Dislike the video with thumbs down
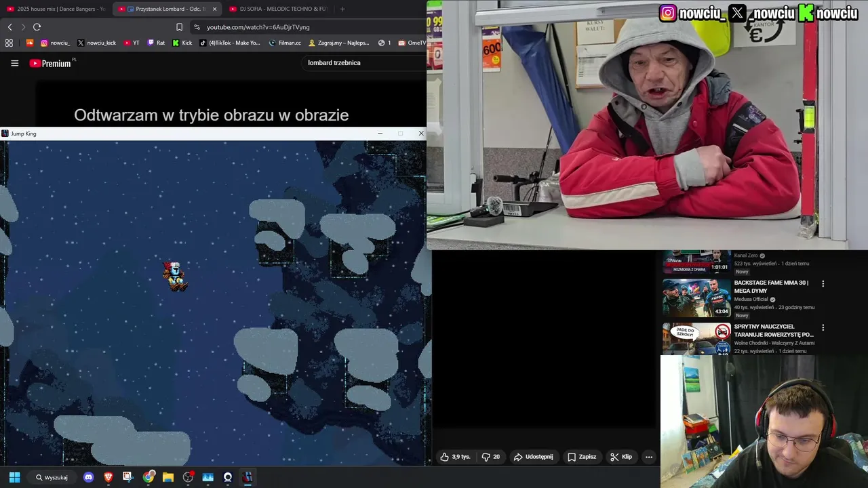The image size is (868, 488). click(490, 457)
